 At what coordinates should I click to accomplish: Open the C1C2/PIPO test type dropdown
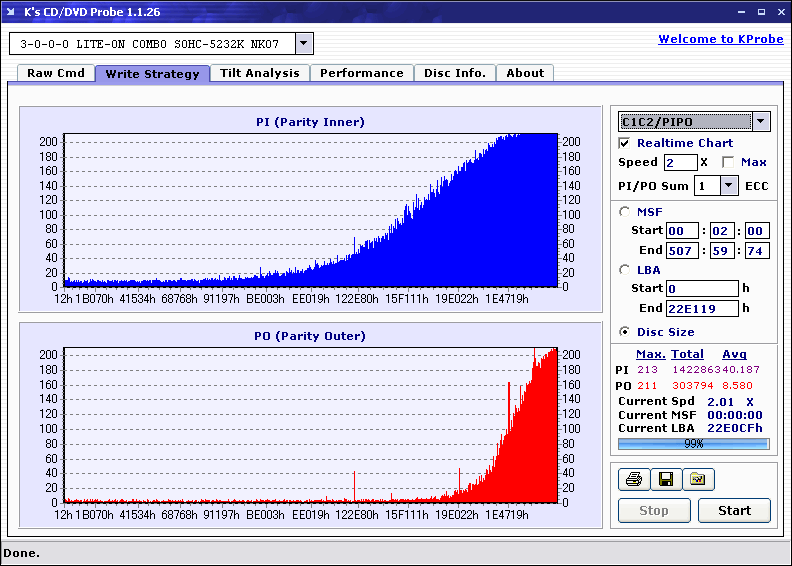click(x=761, y=122)
